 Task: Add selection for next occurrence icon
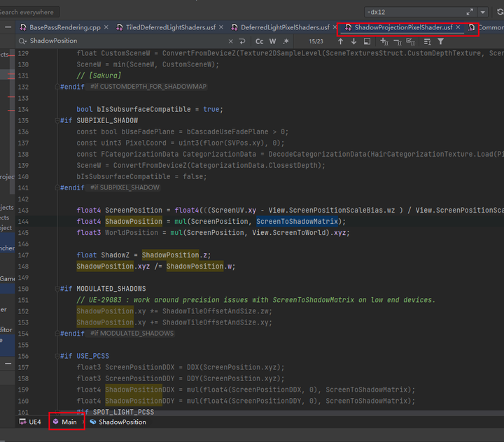point(384,42)
